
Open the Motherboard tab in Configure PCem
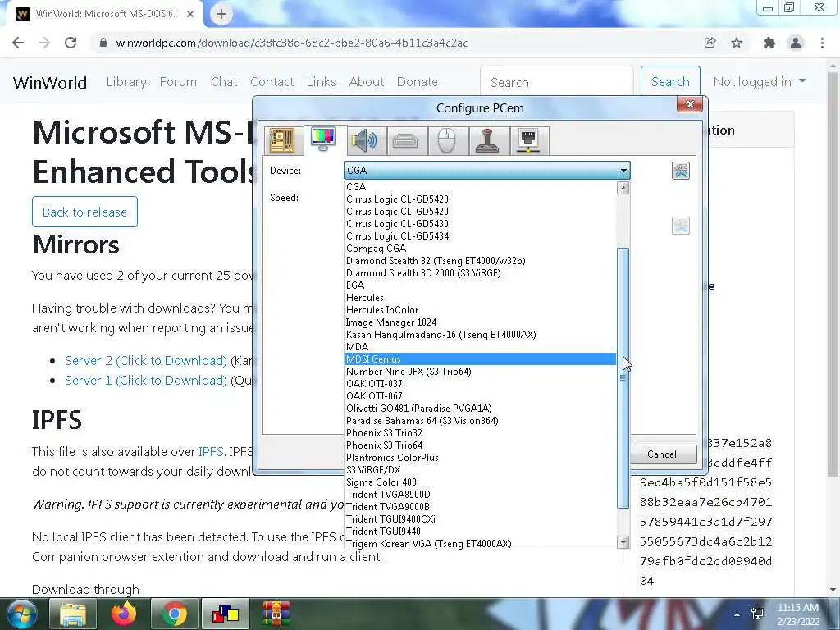click(x=282, y=141)
